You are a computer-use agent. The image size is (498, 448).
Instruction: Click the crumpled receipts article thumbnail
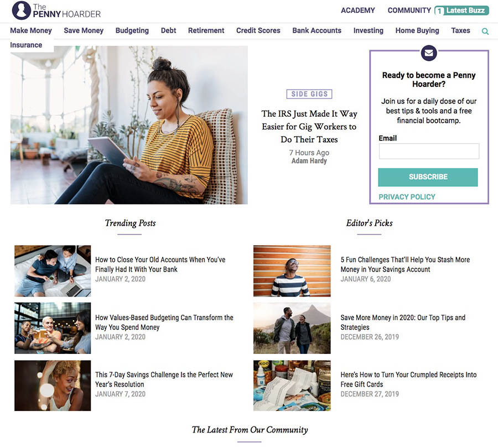tap(292, 386)
